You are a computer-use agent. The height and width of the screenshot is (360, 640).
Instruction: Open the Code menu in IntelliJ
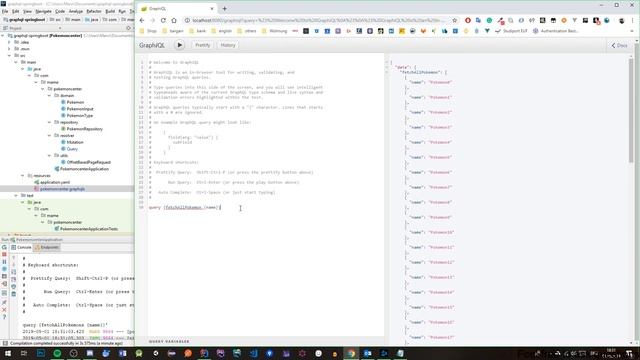click(60, 11)
